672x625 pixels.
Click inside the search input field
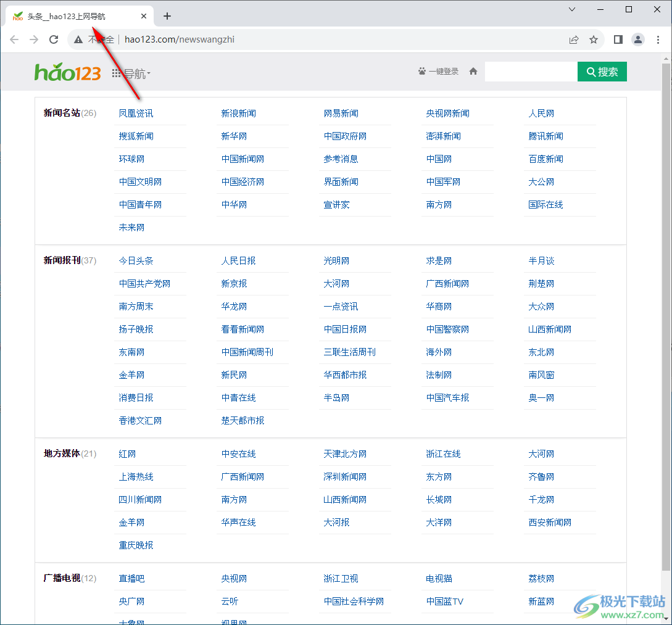click(x=531, y=71)
